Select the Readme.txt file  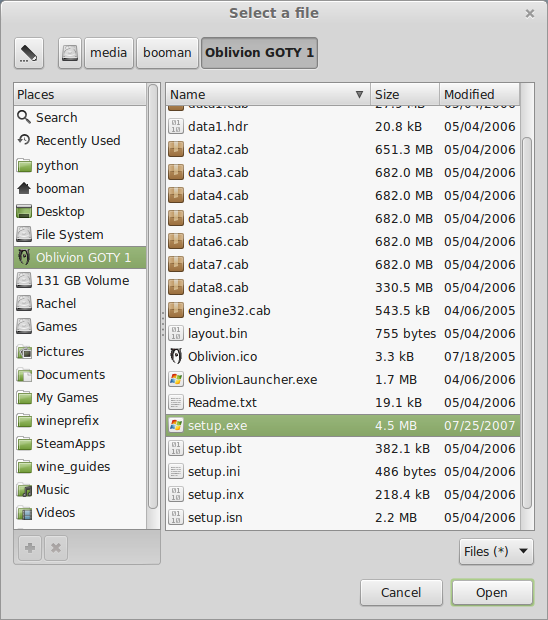343,402
